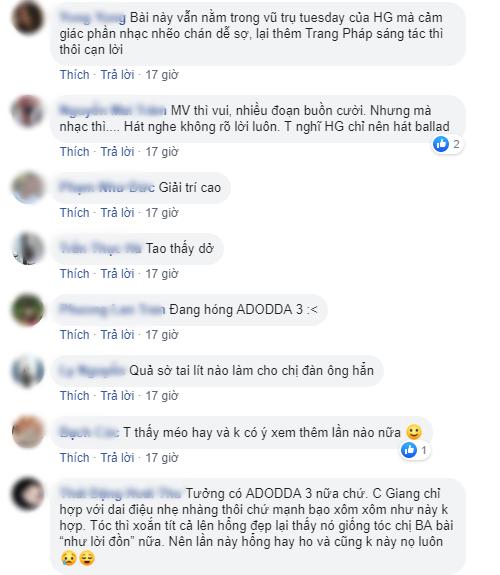Open blurred author name of 'Tao thấy dở' comment
The height and width of the screenshot is (575, 500).
point(101,248)
